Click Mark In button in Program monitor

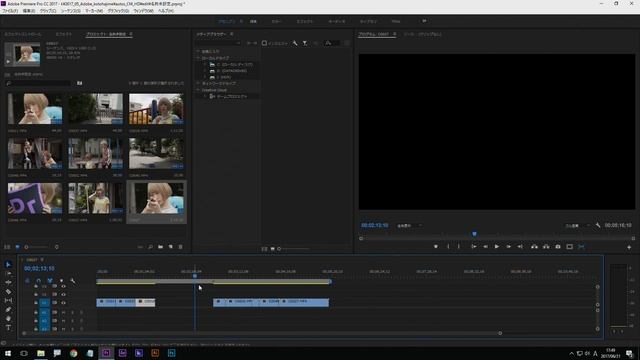pos(448,247)
